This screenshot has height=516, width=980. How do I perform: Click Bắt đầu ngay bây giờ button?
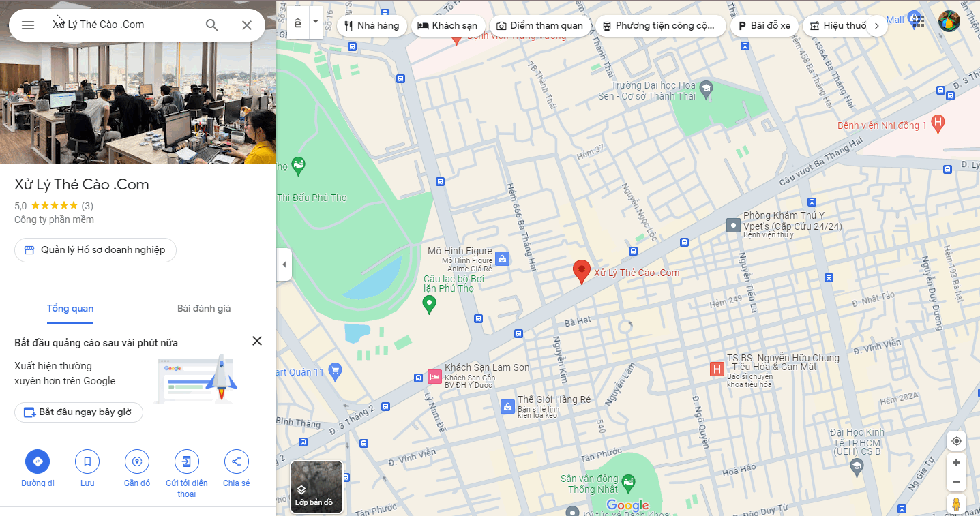tap(78, 412)
